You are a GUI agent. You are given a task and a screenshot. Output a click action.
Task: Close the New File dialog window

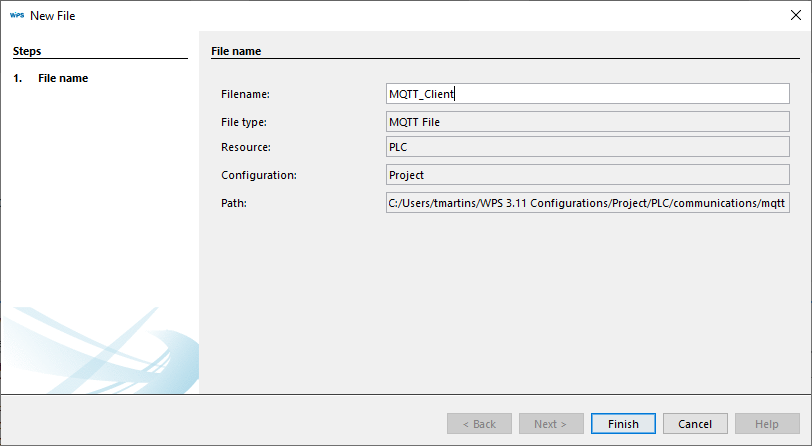[793, 16]
